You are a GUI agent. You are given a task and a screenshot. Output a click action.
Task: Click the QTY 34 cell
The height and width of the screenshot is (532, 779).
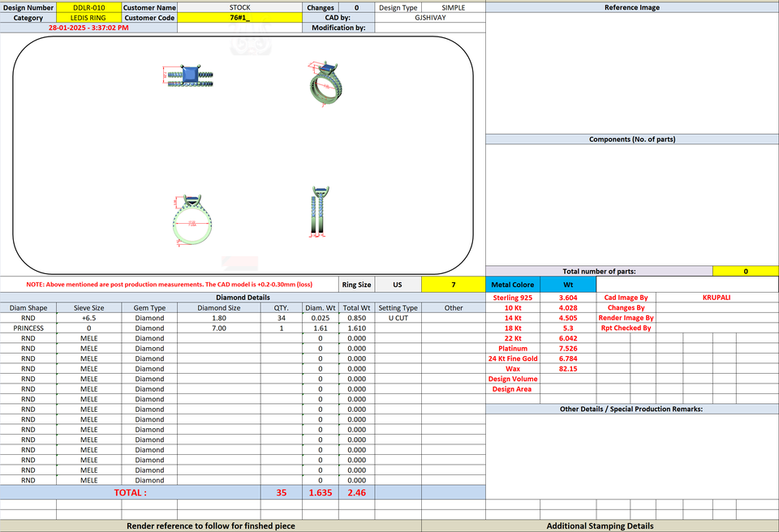282,318
